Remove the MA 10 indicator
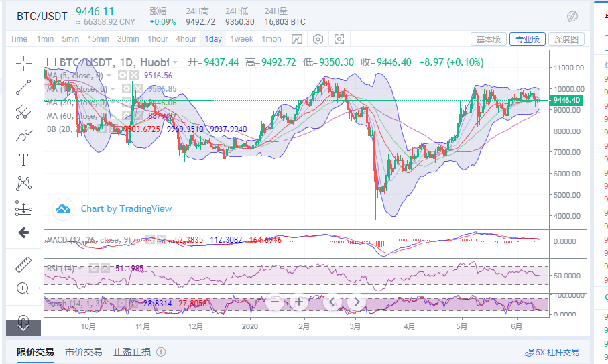This screenshot has height=364, width=608. 137,88
